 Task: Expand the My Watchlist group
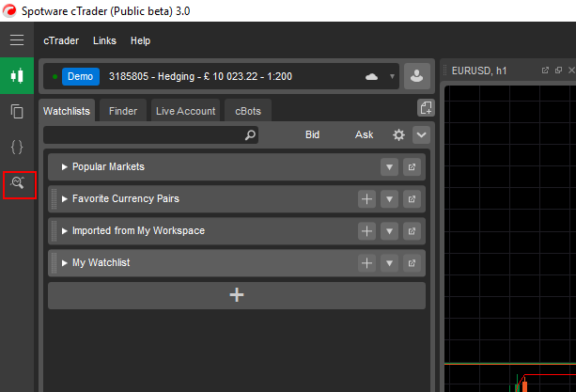click(x=64, y=262)
